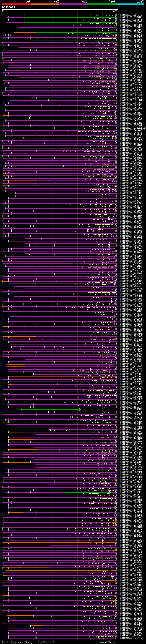This screenshot has width=146, height=644.
Task: Select hit UniRef100_Q38913-2
Action: (132, 128)
